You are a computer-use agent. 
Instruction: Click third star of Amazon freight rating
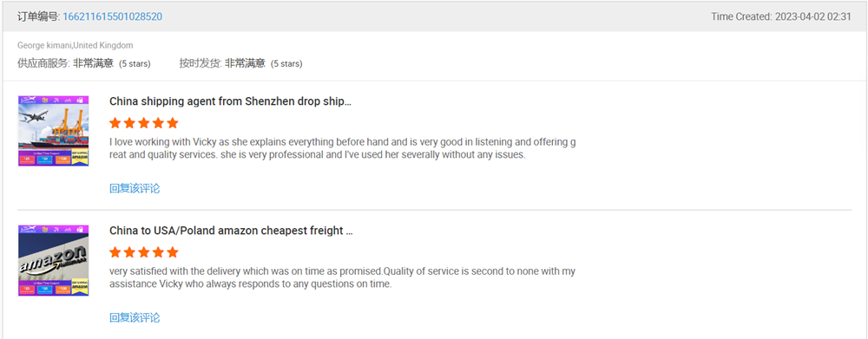point(144,252)
